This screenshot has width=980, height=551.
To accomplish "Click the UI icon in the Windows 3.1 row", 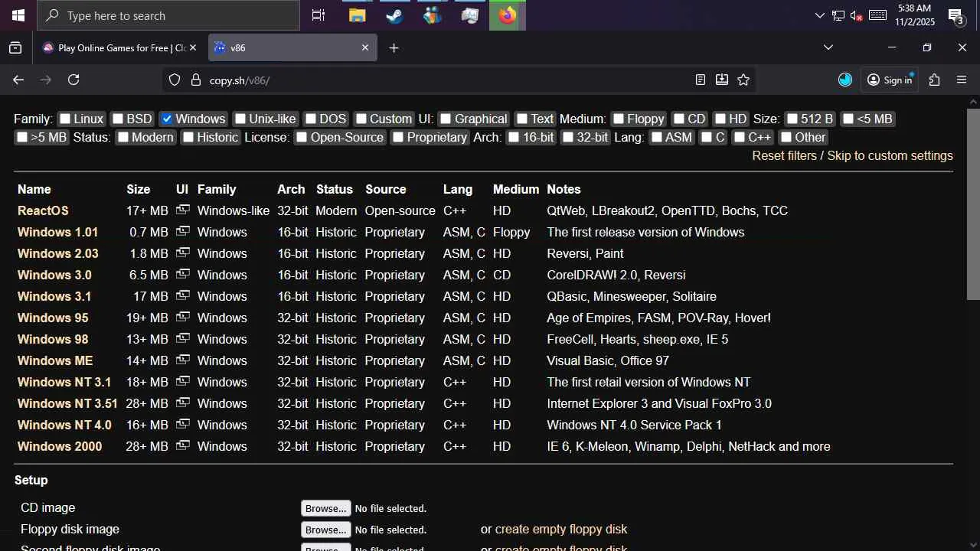I will tap(182, 295).
